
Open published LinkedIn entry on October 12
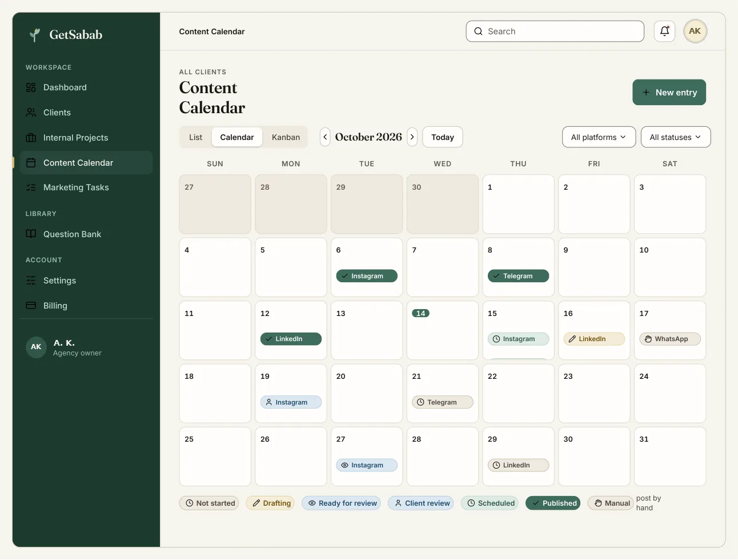(x=291, y=339)
